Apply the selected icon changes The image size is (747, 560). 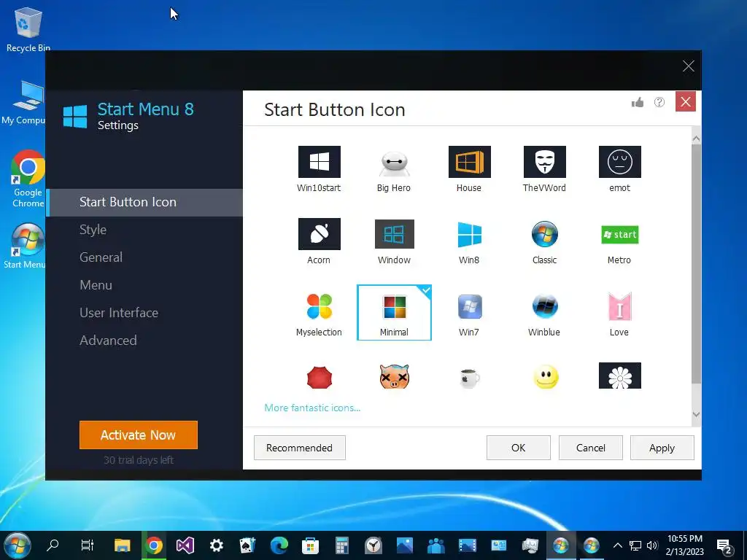(x=662, y=448)
